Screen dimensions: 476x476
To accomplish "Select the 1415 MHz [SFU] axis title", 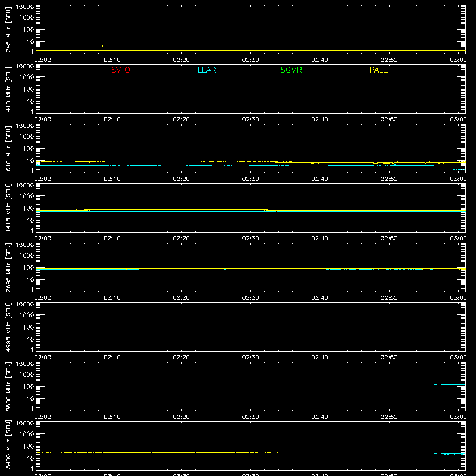I will 8,208.
